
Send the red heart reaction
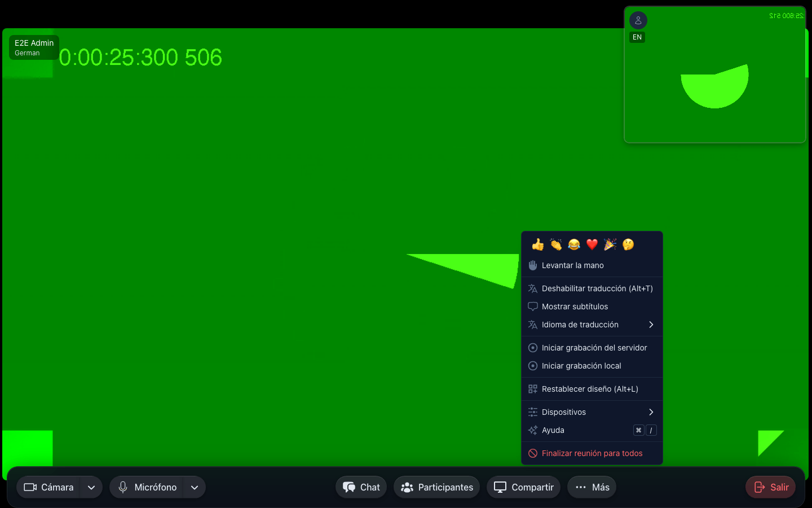tap(592, 244)
